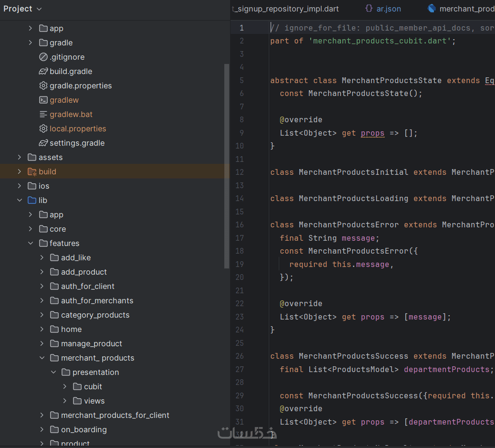Click the Dart icon on merchant_prod tab
The width and height of the screenshot is (495, 448).
(432, 9)
